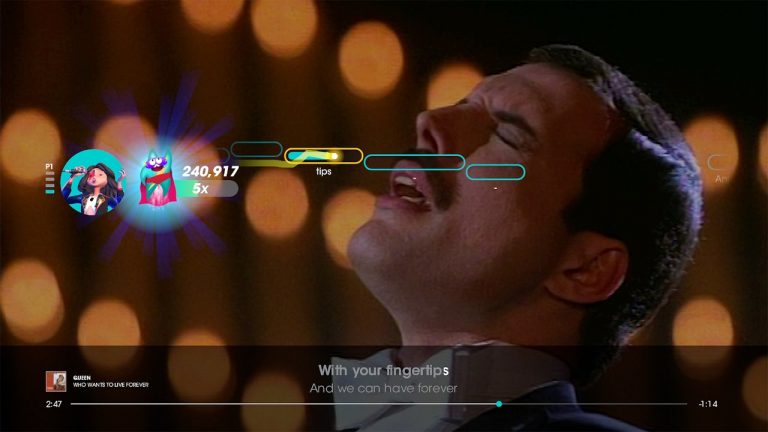The width and height of the screenshot is (768, 432).
Task: Click the P1 player label
Action: 49,167
